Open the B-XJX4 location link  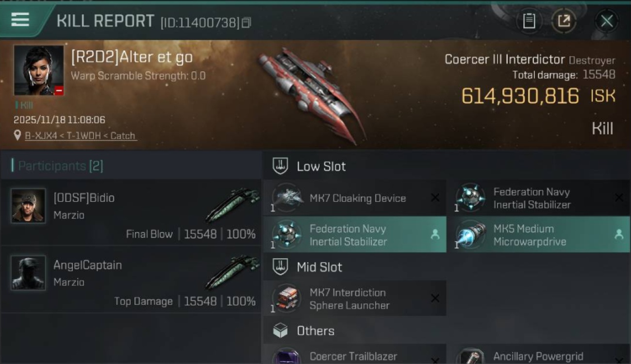pyautogui.click(x=81, y=136)
